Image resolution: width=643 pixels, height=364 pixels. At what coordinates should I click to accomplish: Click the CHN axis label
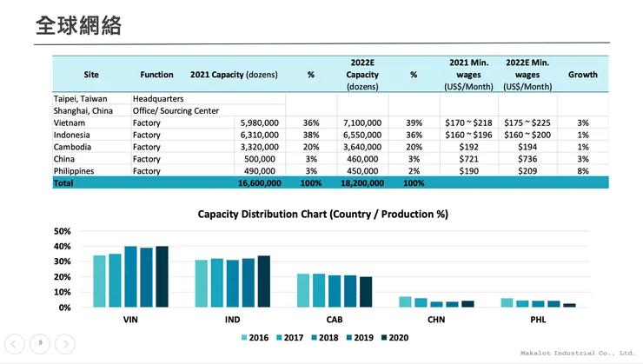436,320
